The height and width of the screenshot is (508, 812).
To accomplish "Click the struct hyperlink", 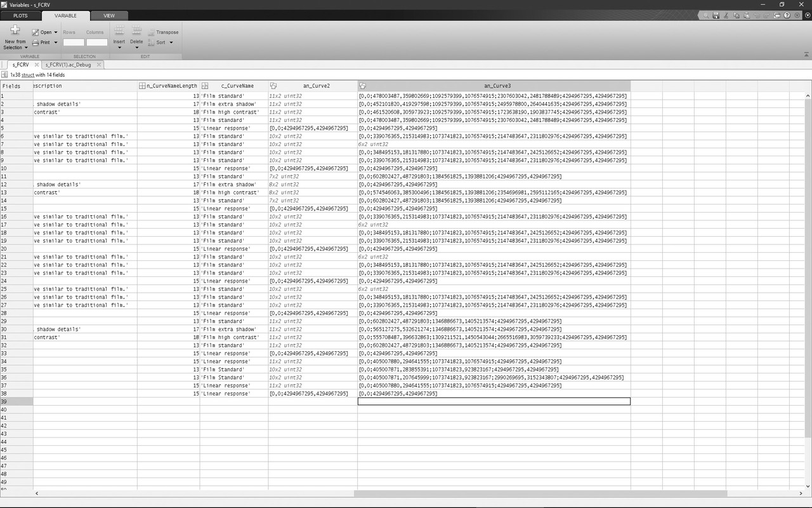I will 28,75.
